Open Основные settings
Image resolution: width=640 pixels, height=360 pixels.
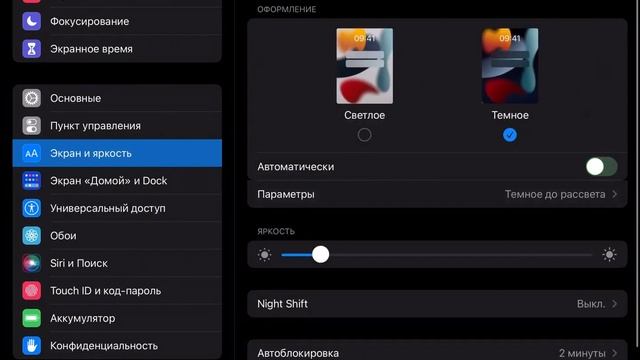[x=118, y=98]
